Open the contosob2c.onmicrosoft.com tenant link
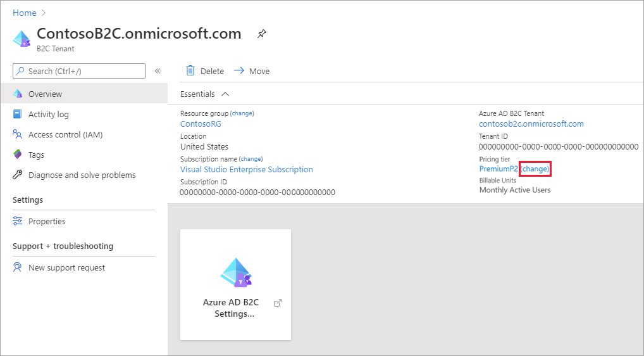644x356 pixels. pyautogui.click(x=531, y=124)
